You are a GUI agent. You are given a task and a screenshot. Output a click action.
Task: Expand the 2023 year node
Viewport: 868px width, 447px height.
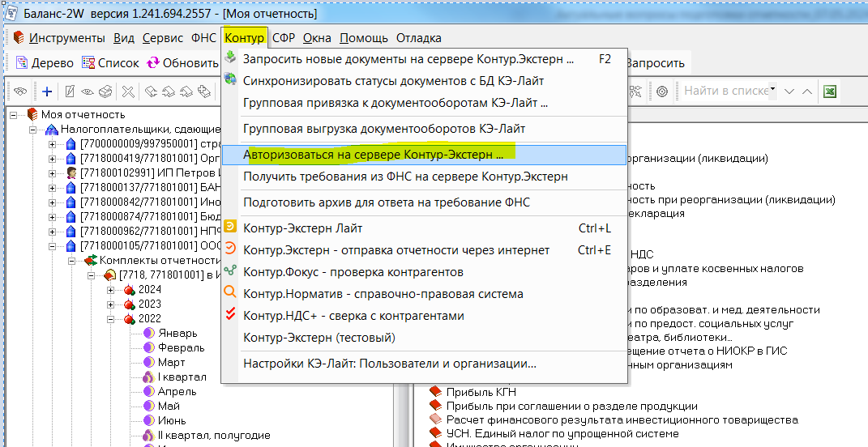[x=111, y=304]
